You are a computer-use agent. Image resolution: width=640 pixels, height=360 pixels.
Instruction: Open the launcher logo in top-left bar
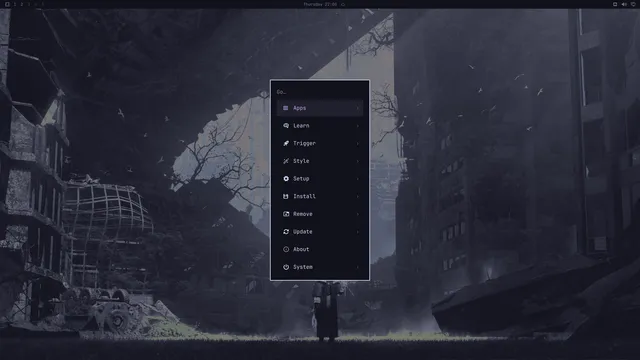point(7,4)
